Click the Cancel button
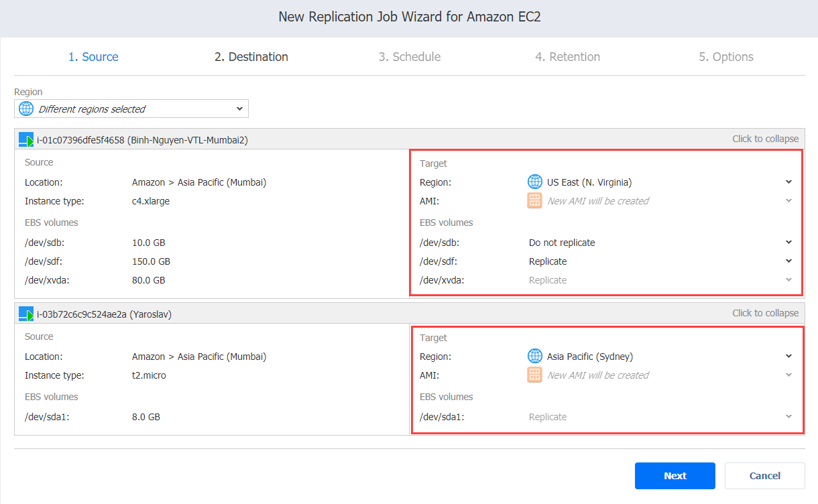The image size is (818, 504). (765, 476)
